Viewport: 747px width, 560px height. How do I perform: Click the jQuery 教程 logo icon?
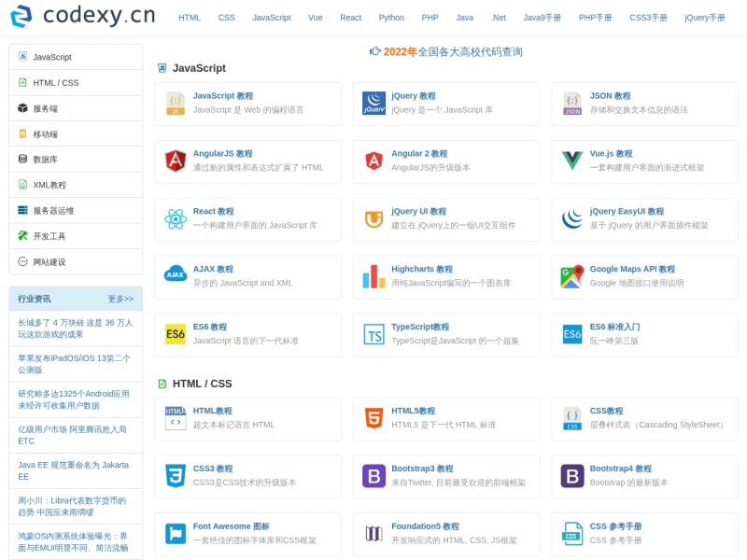374,104
